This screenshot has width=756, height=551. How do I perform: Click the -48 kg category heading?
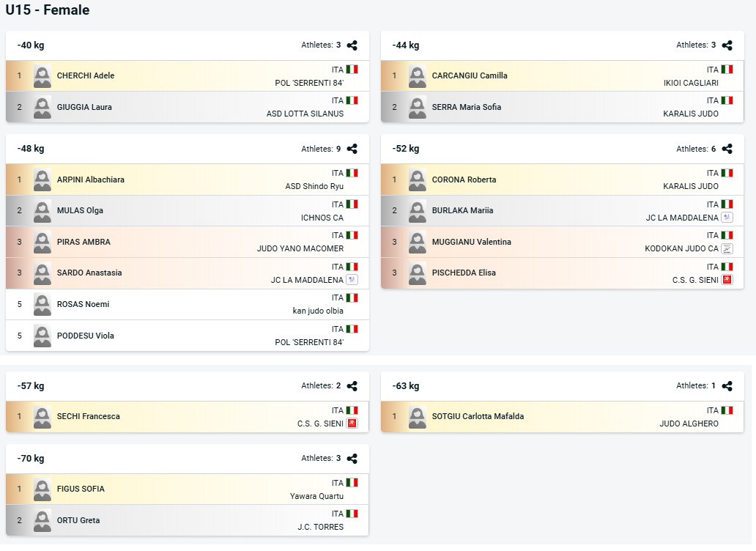click(x=31, y=149)
